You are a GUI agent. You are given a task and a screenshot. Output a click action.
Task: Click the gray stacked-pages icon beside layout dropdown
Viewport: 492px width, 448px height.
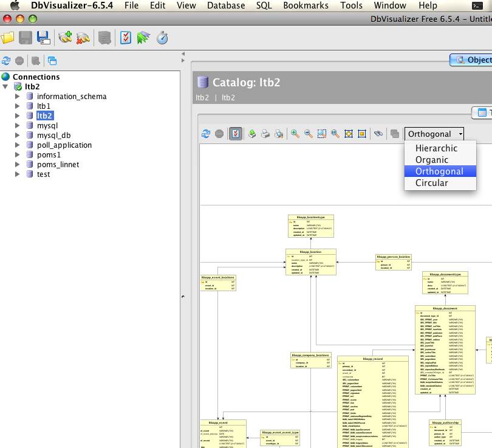[395, 134]
